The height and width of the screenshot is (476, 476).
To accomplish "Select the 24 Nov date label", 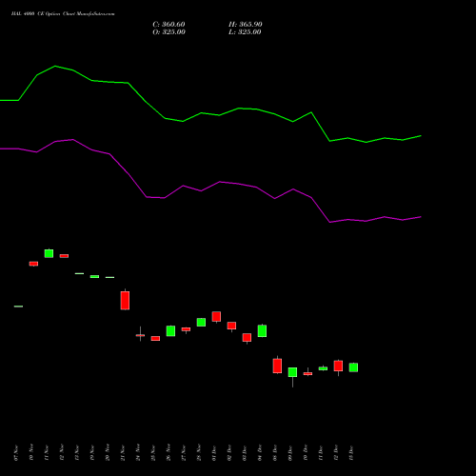I will (138, 453).
